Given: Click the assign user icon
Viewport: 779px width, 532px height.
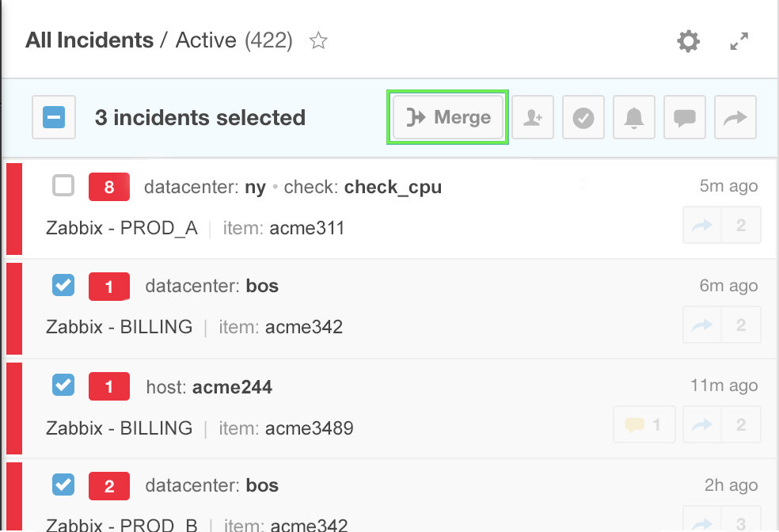Looking at the screenshot, I should click(x=533, y=117).
